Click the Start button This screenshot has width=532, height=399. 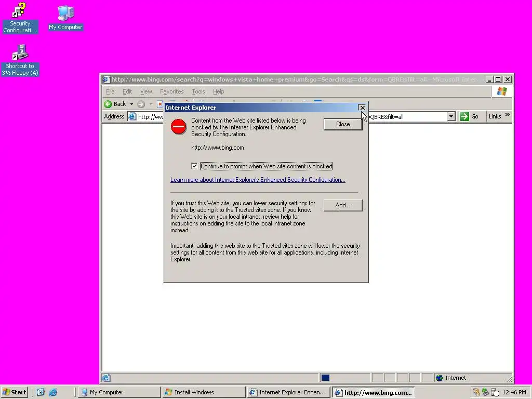(14, 392)
